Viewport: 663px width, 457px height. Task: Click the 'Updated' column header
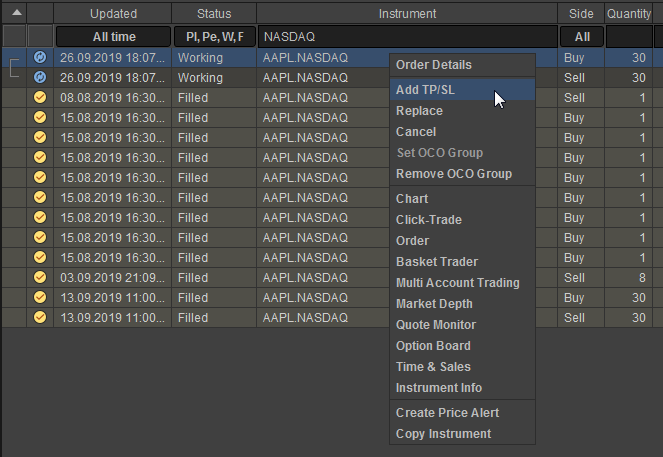[113, 14]
